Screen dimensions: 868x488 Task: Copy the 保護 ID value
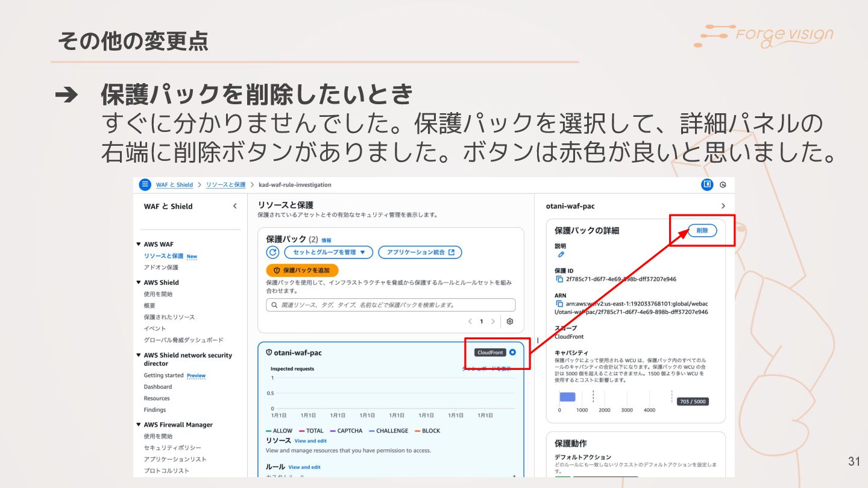click(559, 280)
